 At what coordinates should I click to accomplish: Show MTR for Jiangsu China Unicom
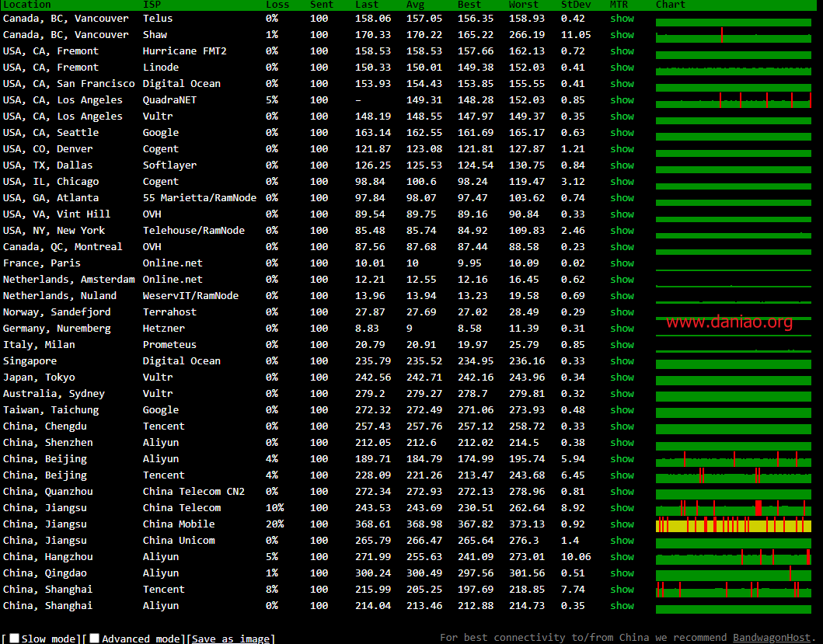[622, 540]
